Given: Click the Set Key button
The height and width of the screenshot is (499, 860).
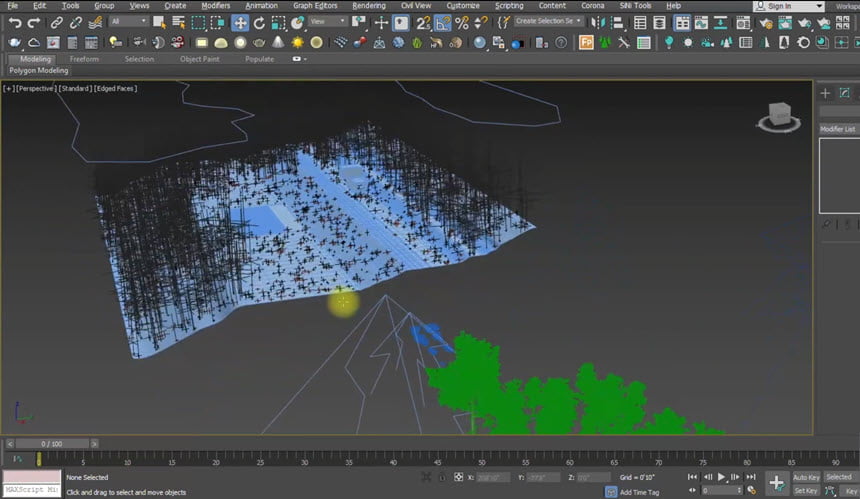Looking at the screenshot, I should click(806, 491).
